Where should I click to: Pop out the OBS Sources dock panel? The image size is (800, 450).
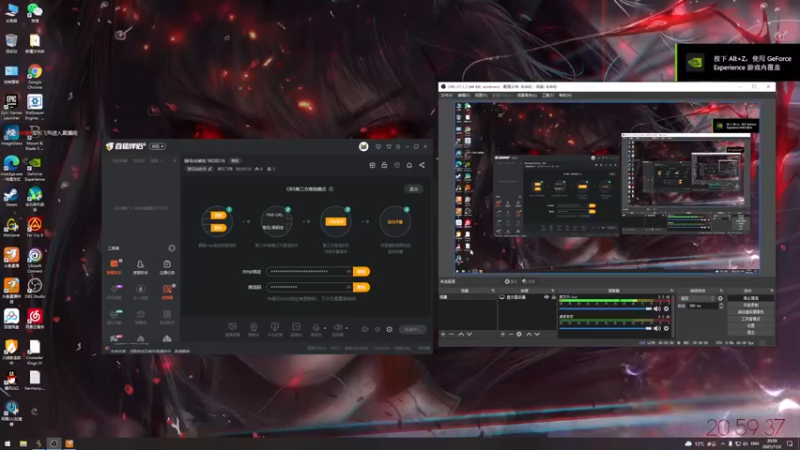click(553, 291)
